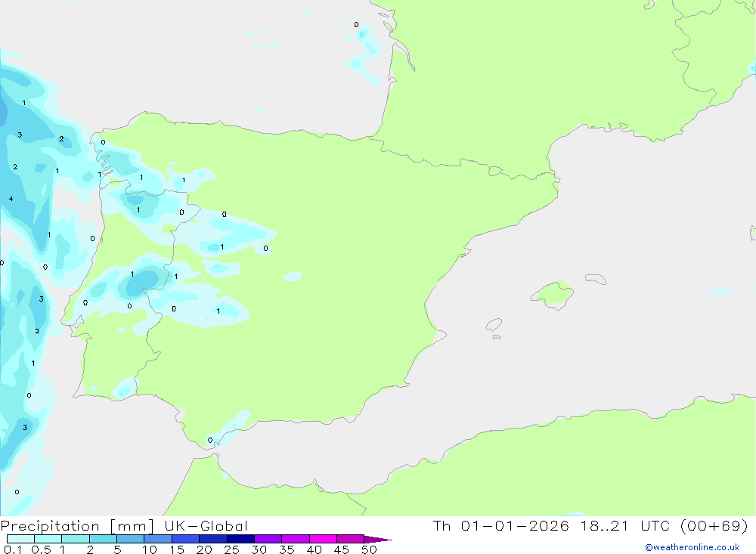
Task: Select the '20' legend scale label
Action: [x=204, y=549]
